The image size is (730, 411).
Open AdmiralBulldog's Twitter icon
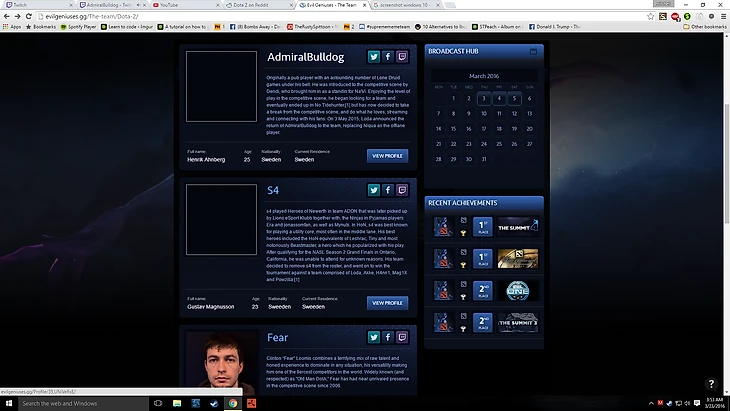click(373, 57)
